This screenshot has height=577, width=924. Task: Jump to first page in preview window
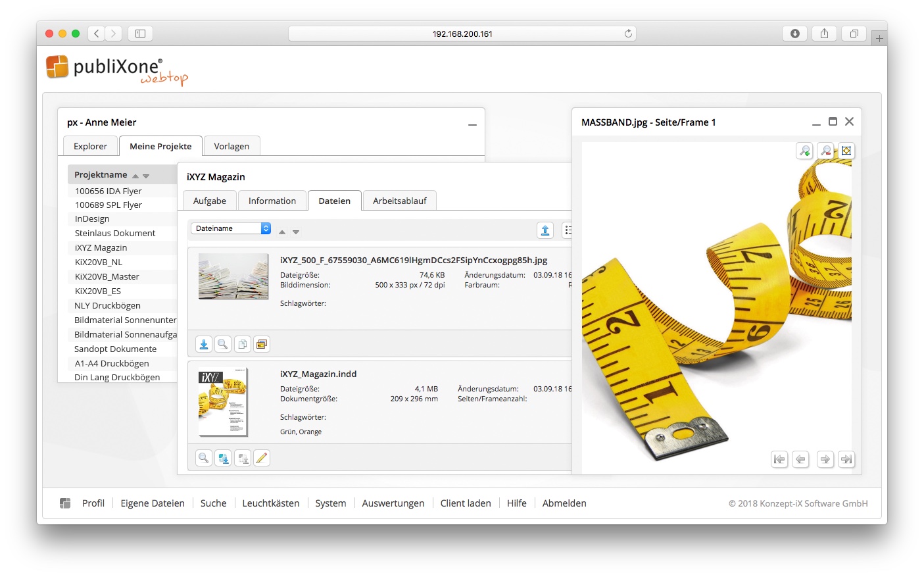click(x=779, y=459)
